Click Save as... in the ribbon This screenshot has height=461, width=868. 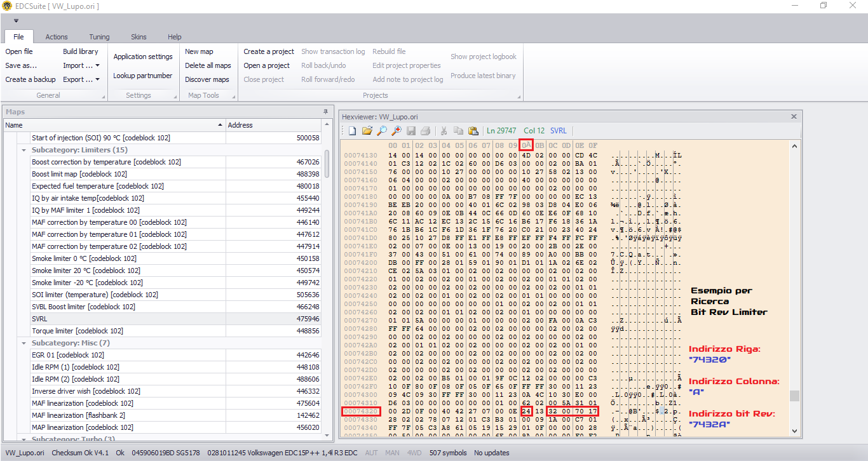21,65
